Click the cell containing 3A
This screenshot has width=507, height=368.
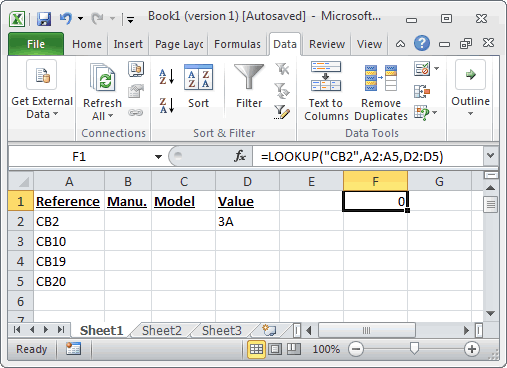pyautogui.click(x=247, y=221)
